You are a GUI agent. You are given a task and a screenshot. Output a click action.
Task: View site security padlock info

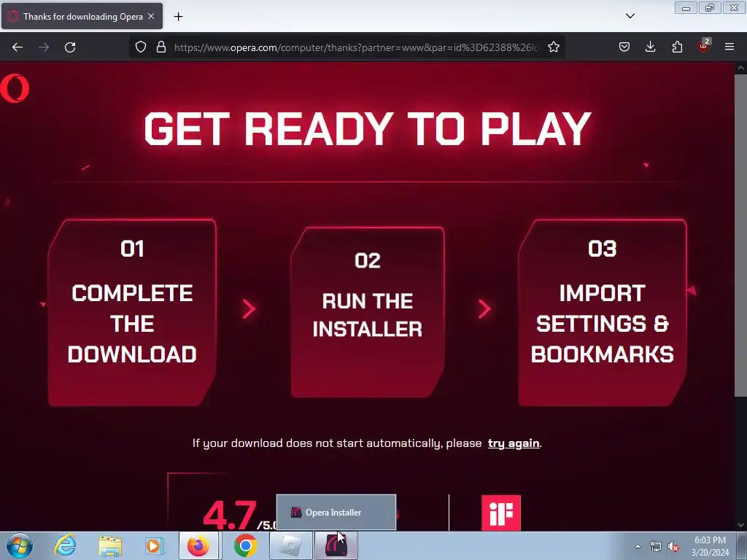tap(161, 47)
